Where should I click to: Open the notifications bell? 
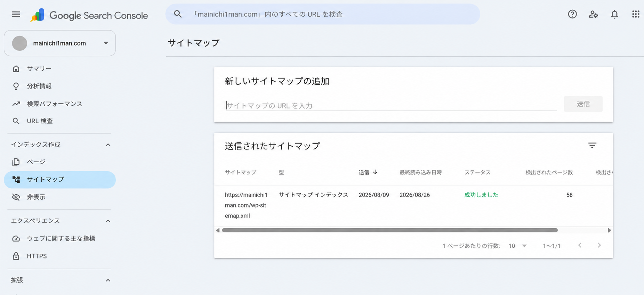614,14
